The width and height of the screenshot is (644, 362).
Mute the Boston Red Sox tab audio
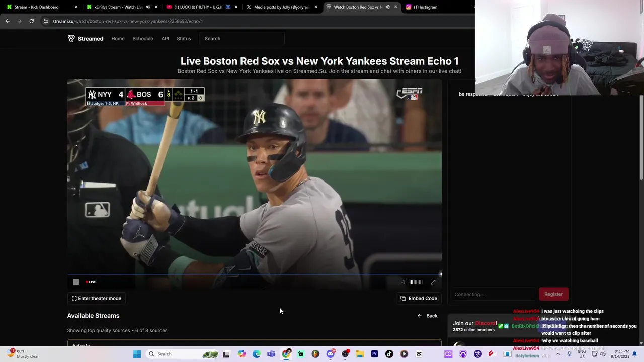tap(387, 7)
